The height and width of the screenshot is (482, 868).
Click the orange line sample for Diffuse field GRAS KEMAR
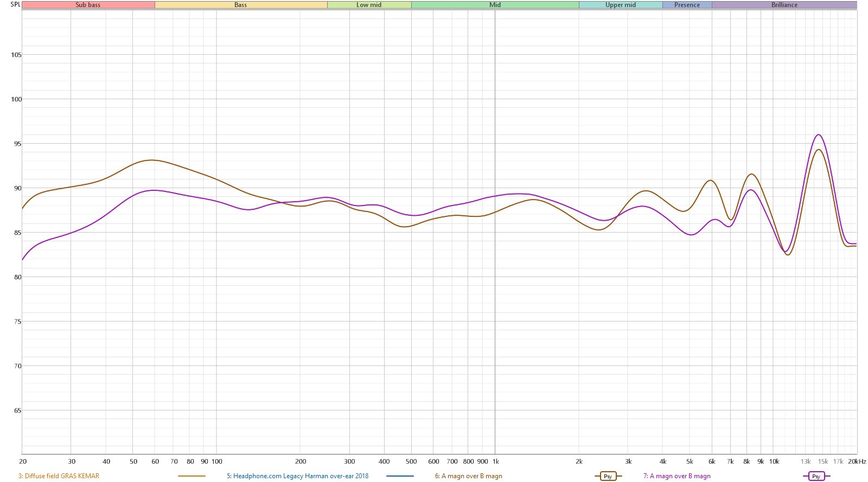[192, 476]
